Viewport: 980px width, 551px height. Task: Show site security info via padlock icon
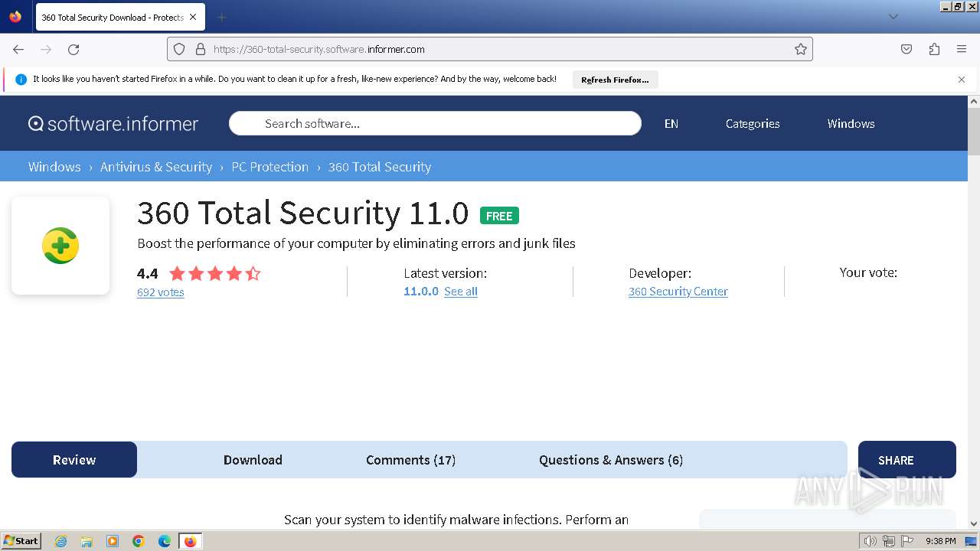point(201,49)
